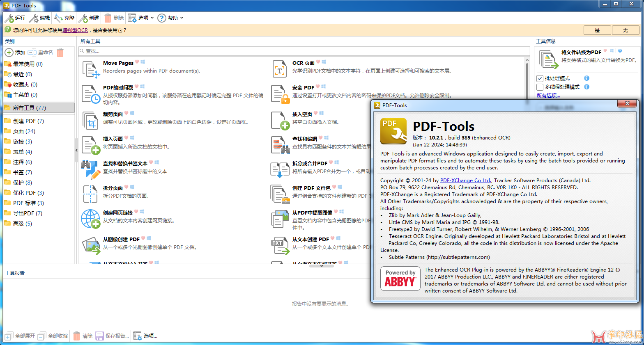This screenshot has width=644, height=345.
Task: Select the 创建 PDF 文件包 tool icon
Action: pos(280,194)
